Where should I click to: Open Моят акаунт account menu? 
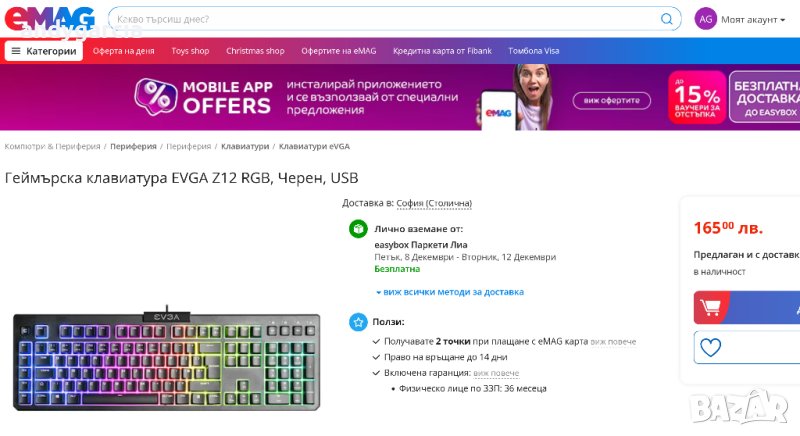point(749,19)
